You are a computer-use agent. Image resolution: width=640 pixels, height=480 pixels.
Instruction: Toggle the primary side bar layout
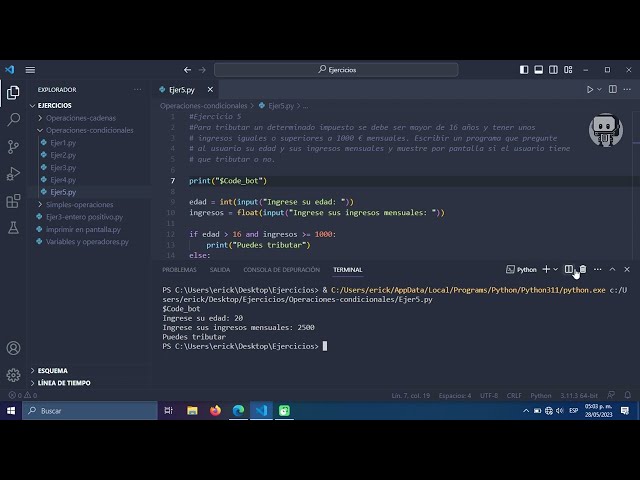(524, 70)
